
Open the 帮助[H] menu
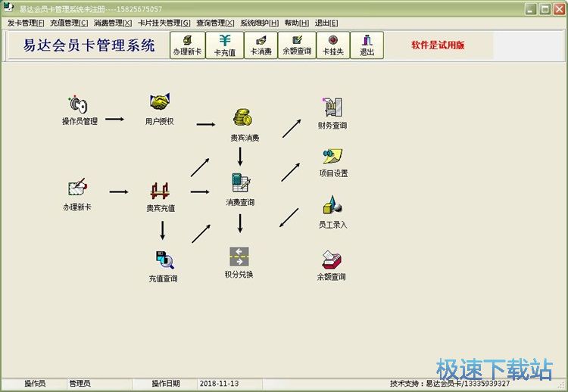pos(297,23)
